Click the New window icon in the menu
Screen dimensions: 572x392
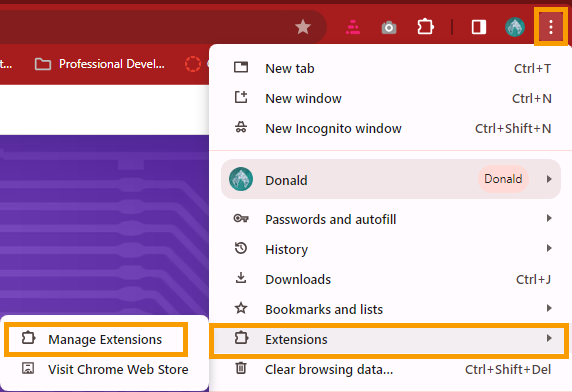click(x=241, y=97)
